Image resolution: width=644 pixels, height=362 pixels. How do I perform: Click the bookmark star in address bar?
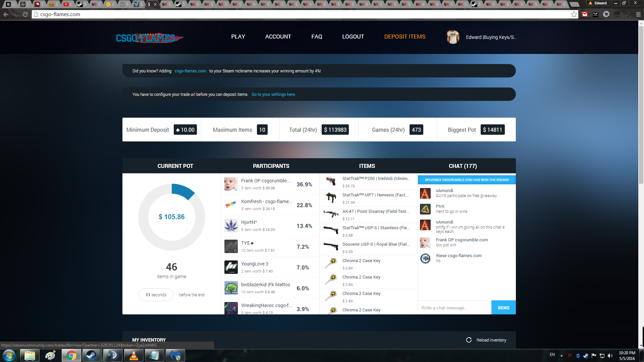pos(574,14)
